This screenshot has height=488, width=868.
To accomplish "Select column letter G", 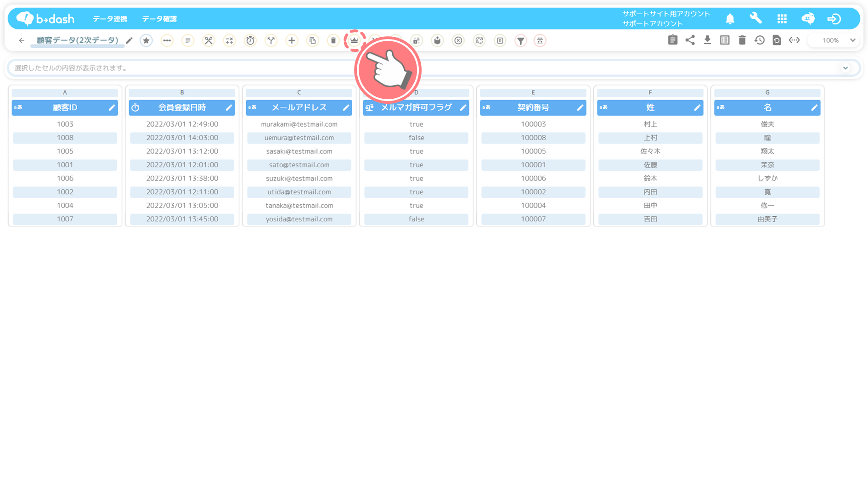I will click(767, 92).
